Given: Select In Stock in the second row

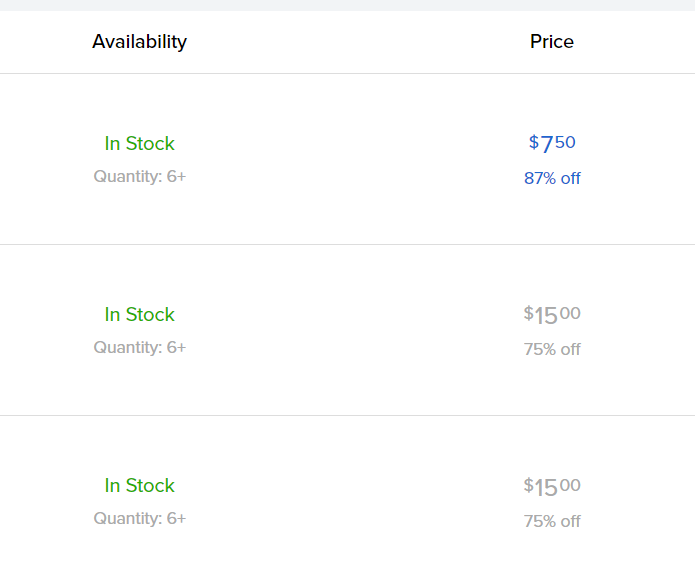Looking at the screenshot, I should coord(139,315).
